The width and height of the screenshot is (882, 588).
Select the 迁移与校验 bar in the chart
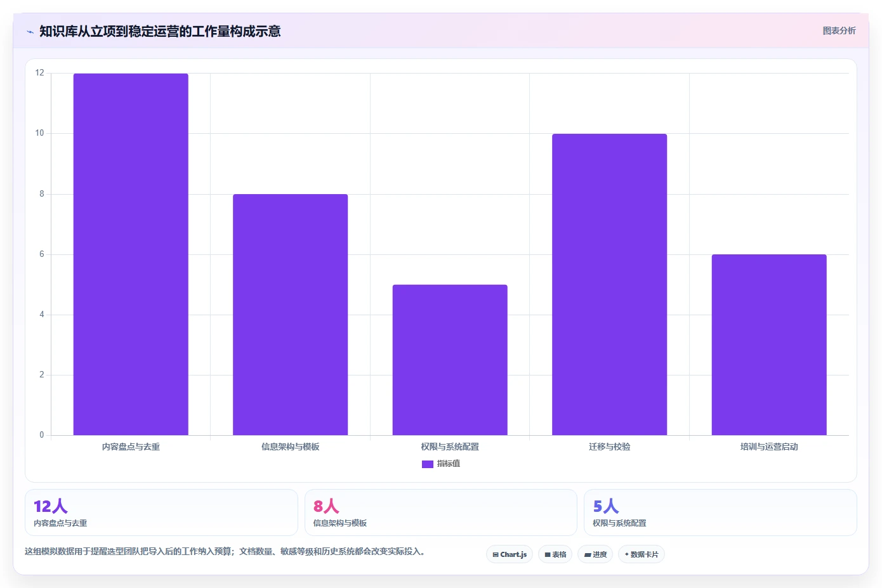609,284
